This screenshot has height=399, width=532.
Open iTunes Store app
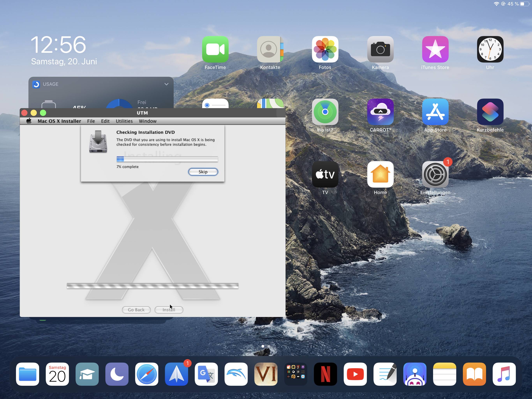[x=435, y=49]
